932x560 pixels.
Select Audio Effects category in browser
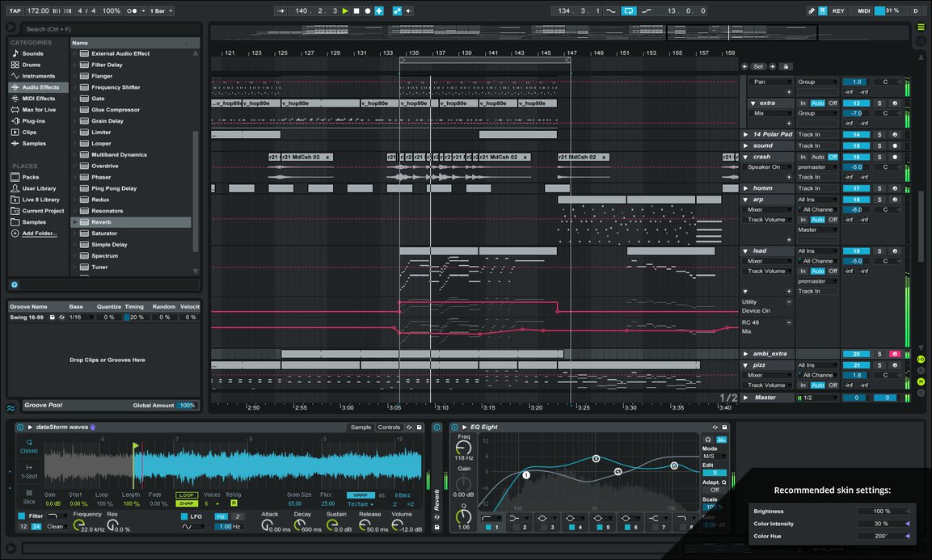(40, 87)
